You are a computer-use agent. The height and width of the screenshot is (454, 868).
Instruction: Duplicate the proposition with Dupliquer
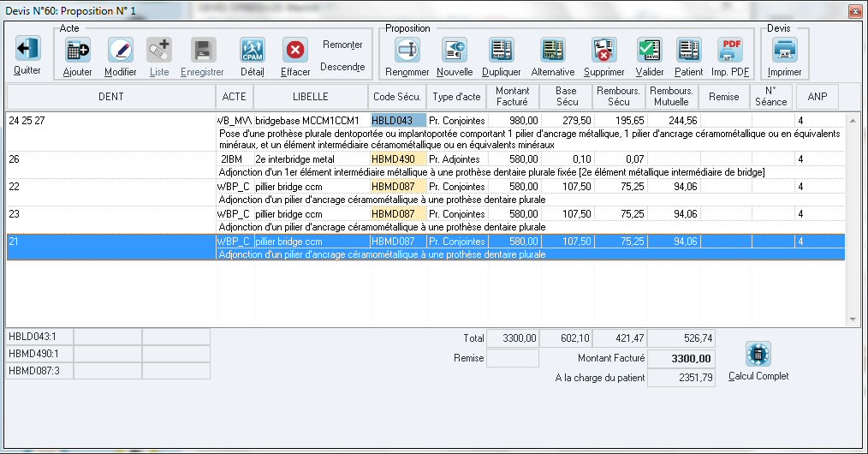(x=501, y=51)
